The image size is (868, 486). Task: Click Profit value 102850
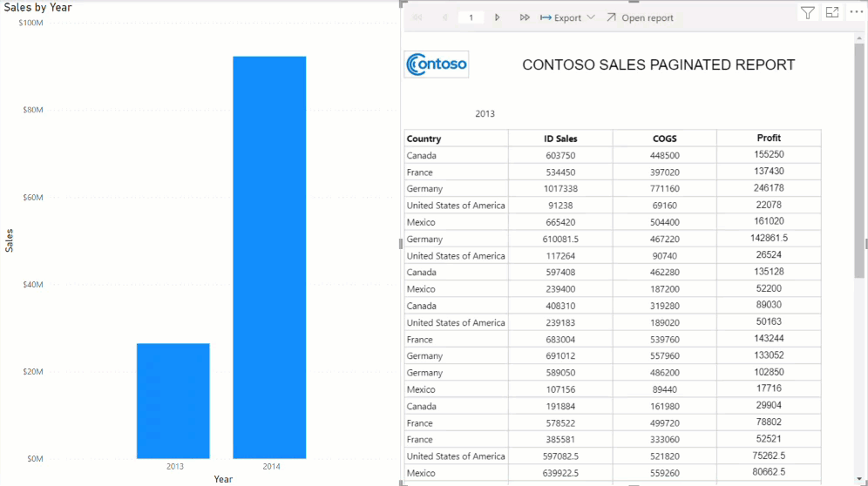(769, 372)
